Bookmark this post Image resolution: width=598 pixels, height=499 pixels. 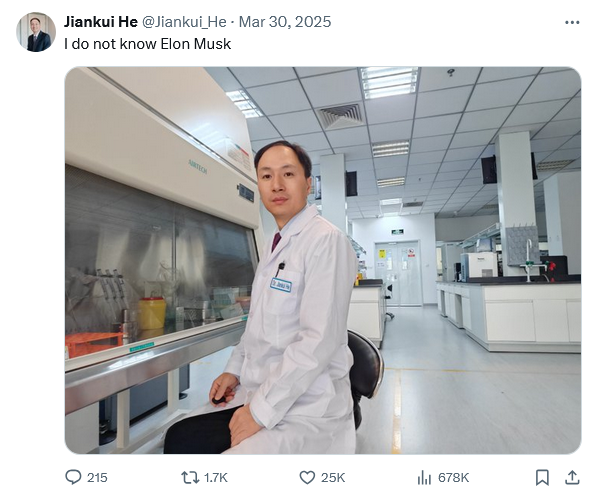point(542,477)
